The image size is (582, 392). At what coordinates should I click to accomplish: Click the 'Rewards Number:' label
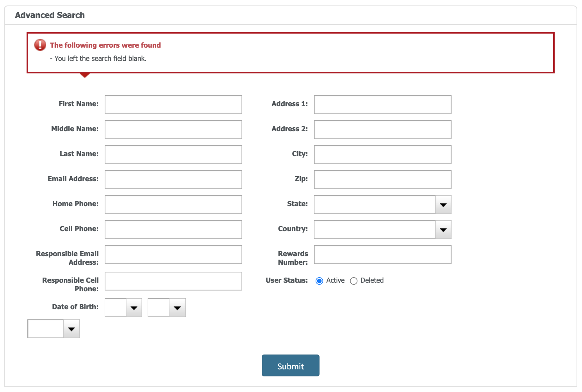pos(293,258)
